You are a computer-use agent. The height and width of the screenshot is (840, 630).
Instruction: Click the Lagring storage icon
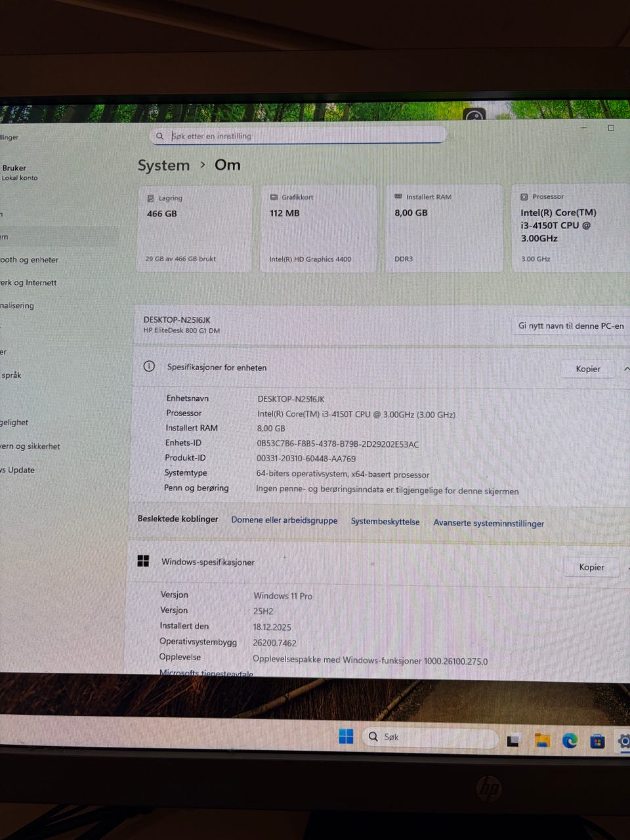(150, 198)
